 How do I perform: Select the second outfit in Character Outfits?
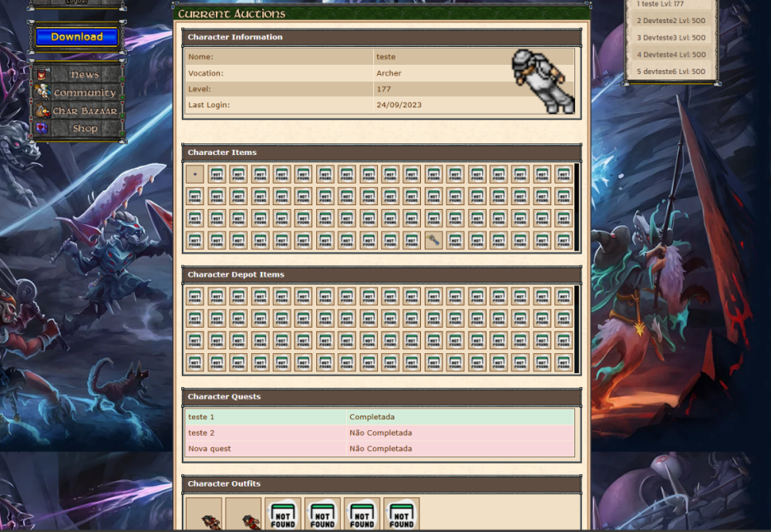coord(244,515)
